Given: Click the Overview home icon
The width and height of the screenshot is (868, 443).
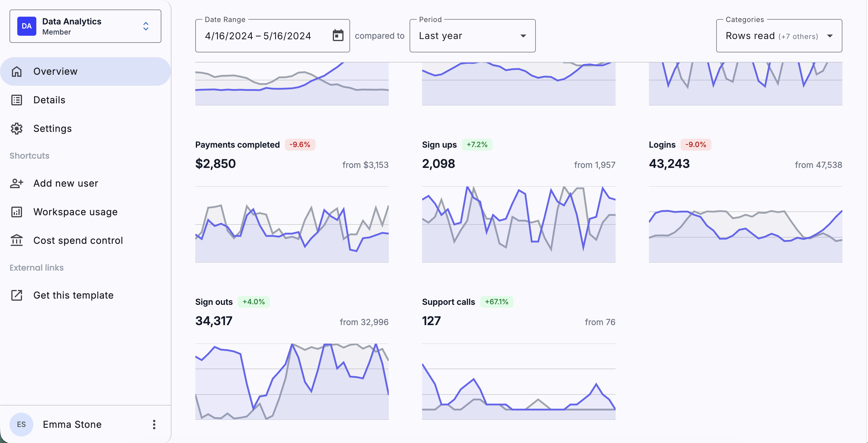Looking at the screenshot, I should point(16,71).
